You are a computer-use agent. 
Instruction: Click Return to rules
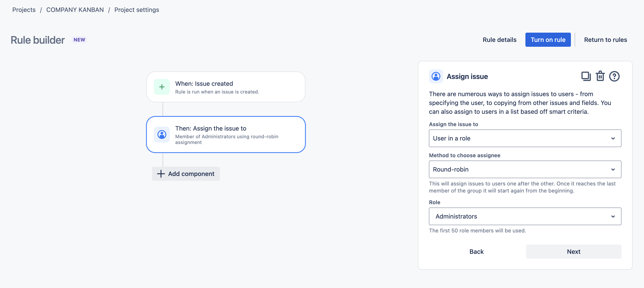pos(605,40)
